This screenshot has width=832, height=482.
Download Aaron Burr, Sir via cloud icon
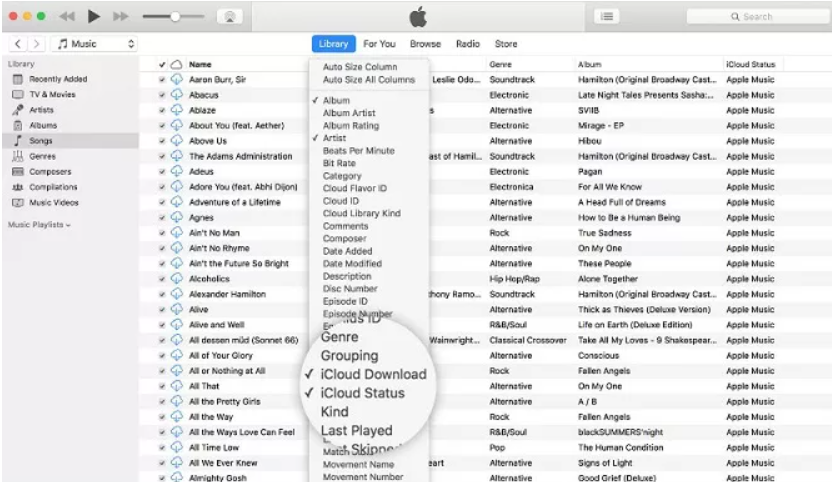point(176,80)
